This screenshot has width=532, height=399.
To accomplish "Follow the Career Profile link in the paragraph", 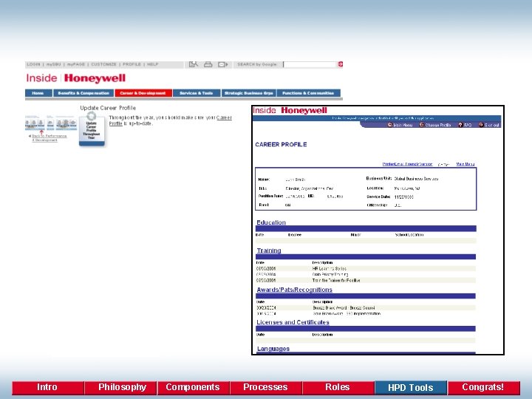I will 224,117.
